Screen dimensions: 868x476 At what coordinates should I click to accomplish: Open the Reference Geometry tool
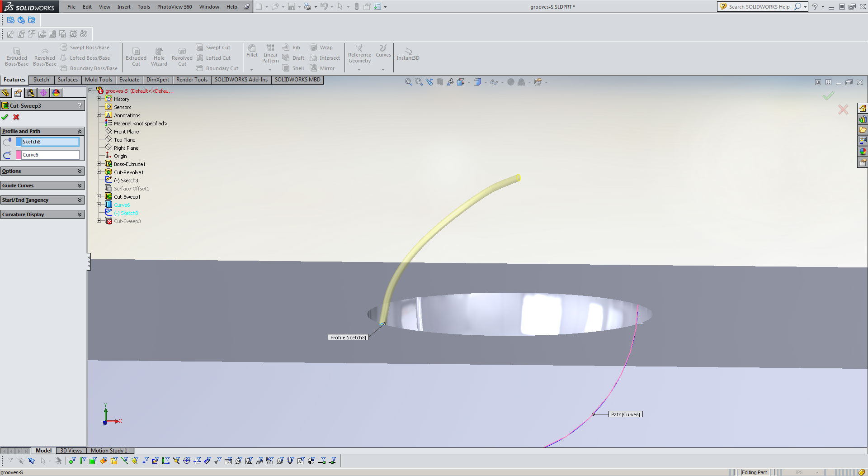coord(359,53)
